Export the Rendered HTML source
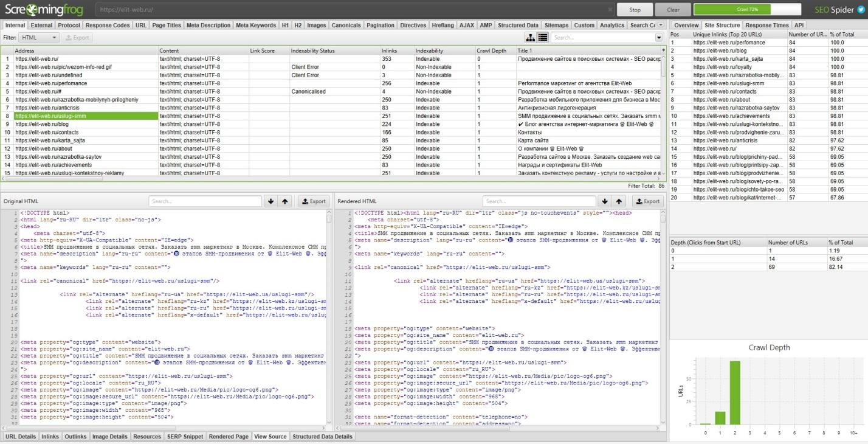Viewport: 868px width, 444px height. click(647, 201)
